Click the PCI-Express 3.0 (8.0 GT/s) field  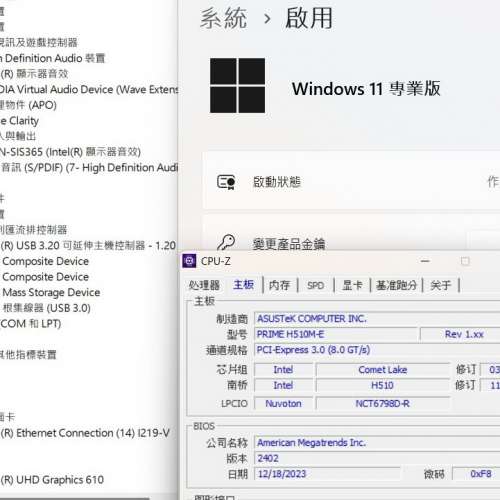(377, 350)
